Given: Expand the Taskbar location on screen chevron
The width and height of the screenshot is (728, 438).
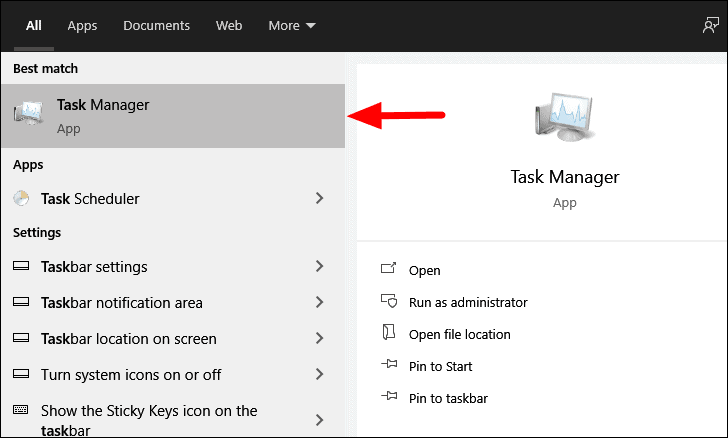Looking at the screenshot, I should click(319, 338).
